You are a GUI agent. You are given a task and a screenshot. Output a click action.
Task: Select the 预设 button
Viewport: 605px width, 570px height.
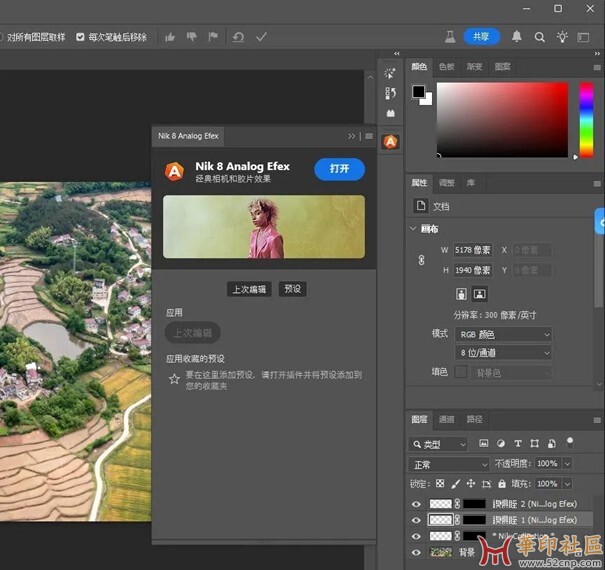[292, 289]
